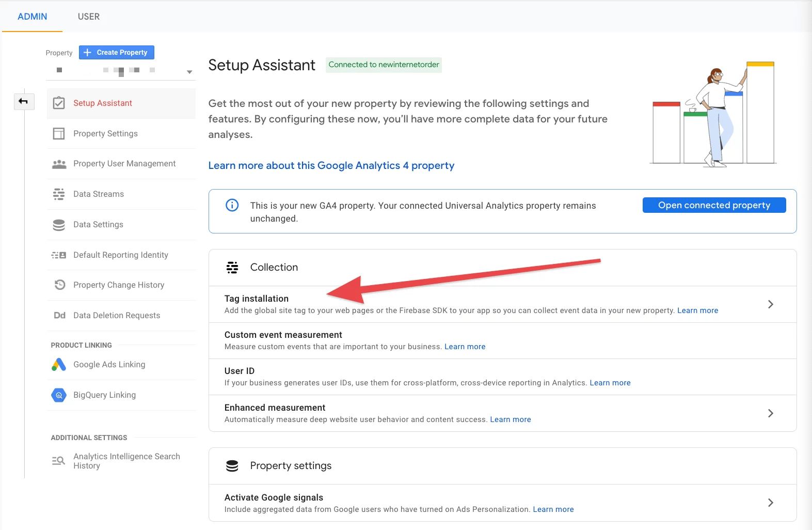Image resolution: width=812 pixels, height=530 pixels.
Task: Click the Property User Management people icon
Action: [59, 164]
